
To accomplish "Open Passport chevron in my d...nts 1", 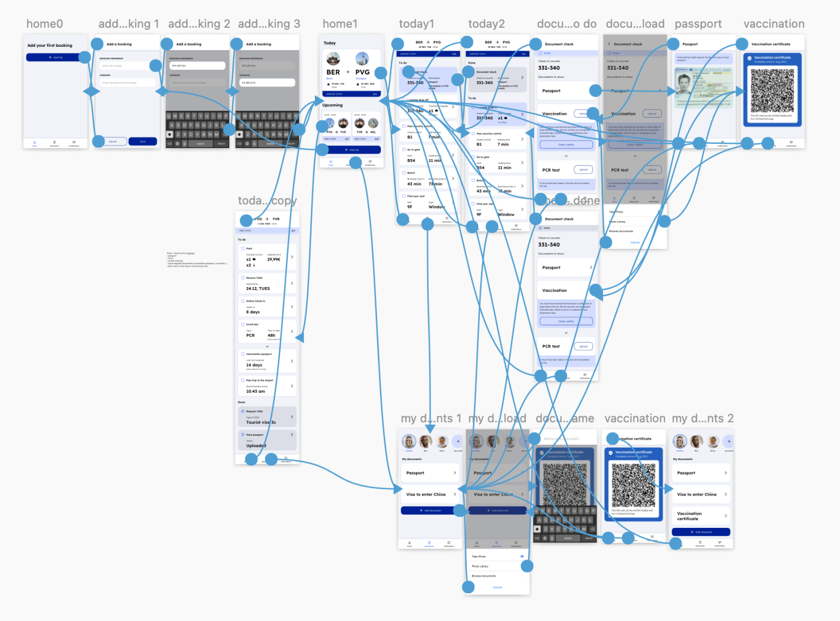I will (x=455, y=473).
